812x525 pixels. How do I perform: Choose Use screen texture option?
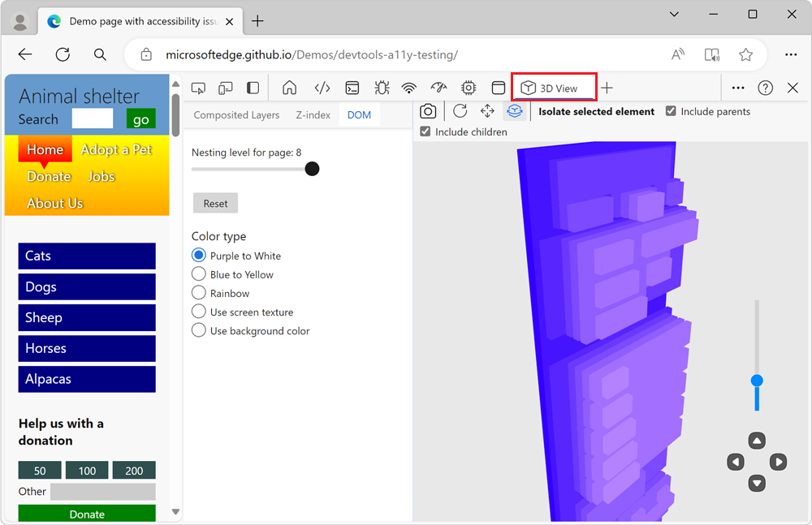tap(198, 312)
